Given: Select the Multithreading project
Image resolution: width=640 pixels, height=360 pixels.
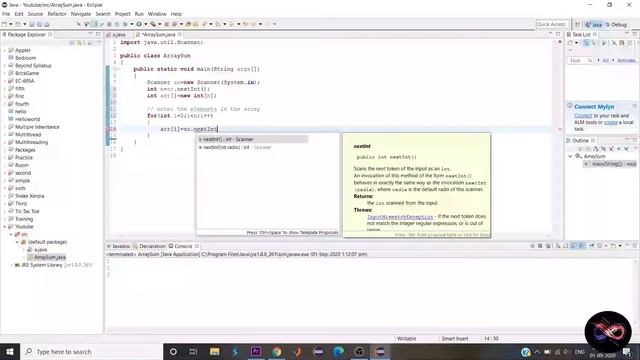Looking at the screenshot, I should click(28, 142).
